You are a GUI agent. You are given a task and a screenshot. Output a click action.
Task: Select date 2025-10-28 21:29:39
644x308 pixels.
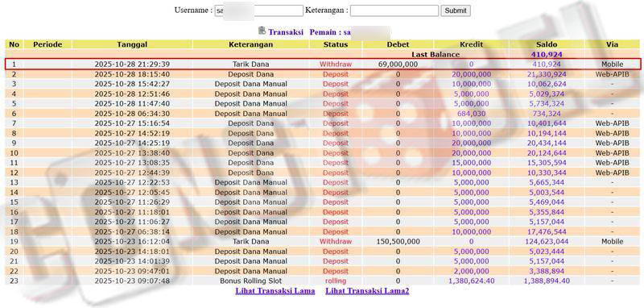point(132,65)
